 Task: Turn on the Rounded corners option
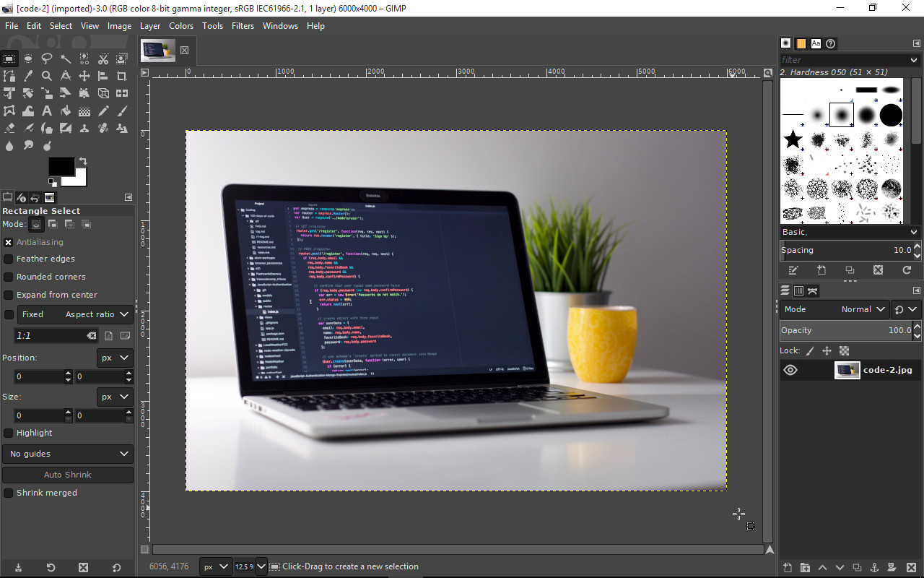coord(9,277)
